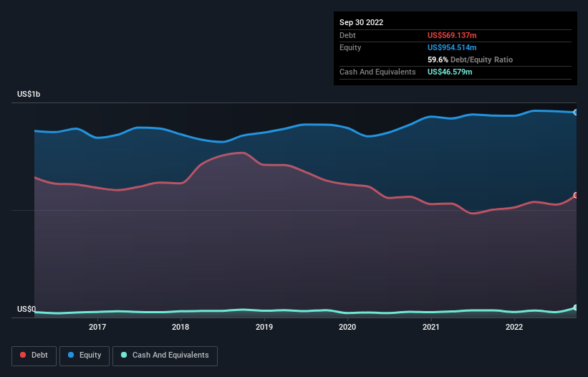Click the 2017 x-axis label
The image size is (588, 377).
pos(97,327)
